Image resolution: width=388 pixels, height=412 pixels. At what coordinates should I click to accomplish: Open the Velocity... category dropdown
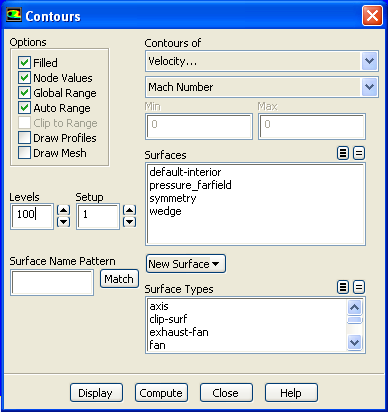[369, 61]
